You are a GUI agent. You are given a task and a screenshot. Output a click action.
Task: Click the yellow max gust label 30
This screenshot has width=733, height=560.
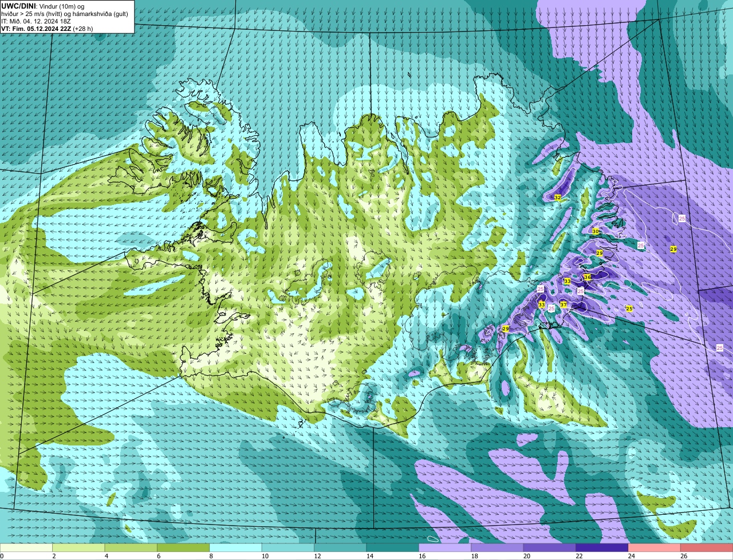click(x=596, y=231)
